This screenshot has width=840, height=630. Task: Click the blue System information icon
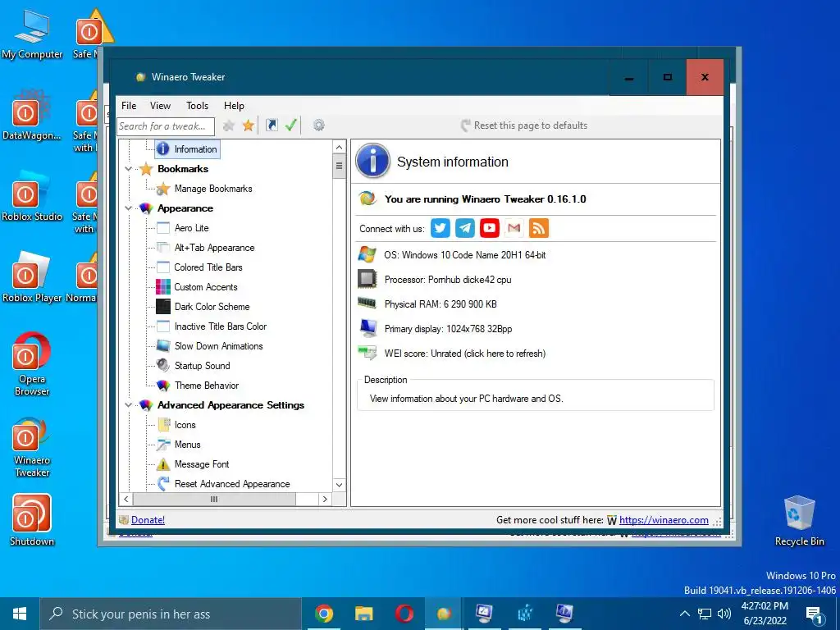372,161
